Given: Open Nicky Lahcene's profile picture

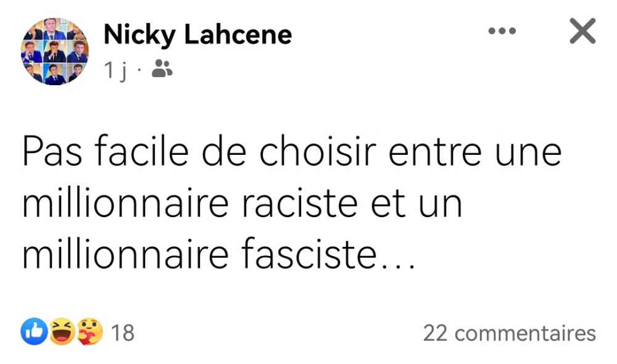Looking at the screenshot, I should 56,51.
